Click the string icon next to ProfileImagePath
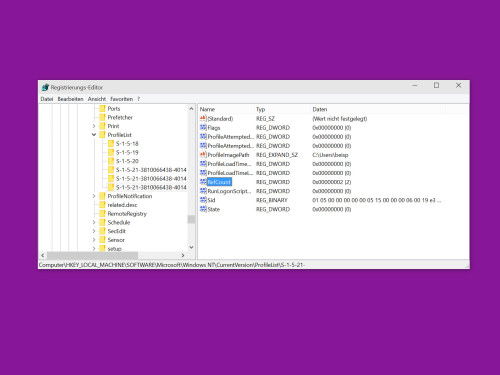 tap(203, 155)
